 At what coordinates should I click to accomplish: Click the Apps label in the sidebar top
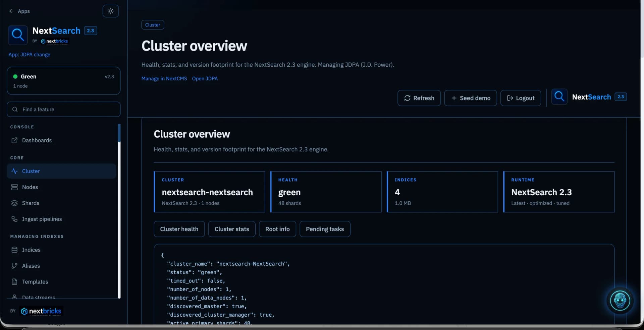(24, 11)
